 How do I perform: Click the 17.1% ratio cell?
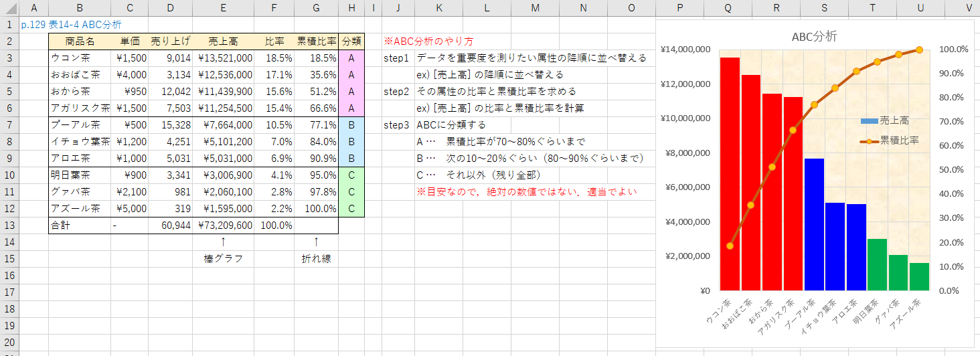tap(274, 75)
